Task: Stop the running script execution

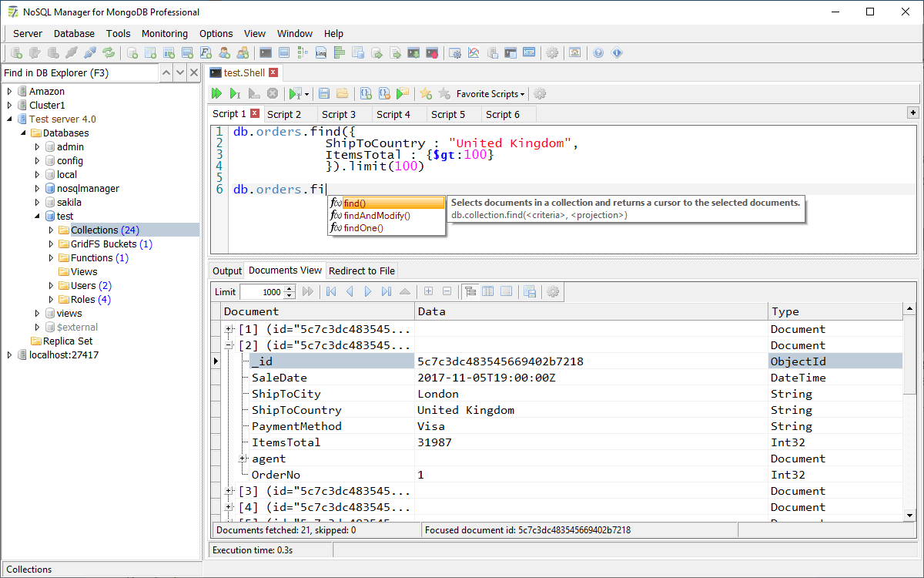Action: click(x=272, y=92)
